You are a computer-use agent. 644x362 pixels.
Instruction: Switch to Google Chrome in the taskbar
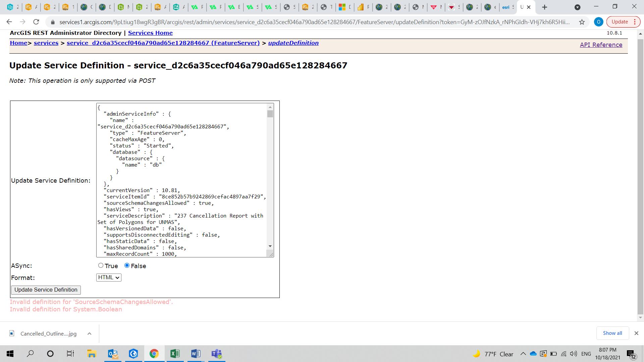(154, 354)
